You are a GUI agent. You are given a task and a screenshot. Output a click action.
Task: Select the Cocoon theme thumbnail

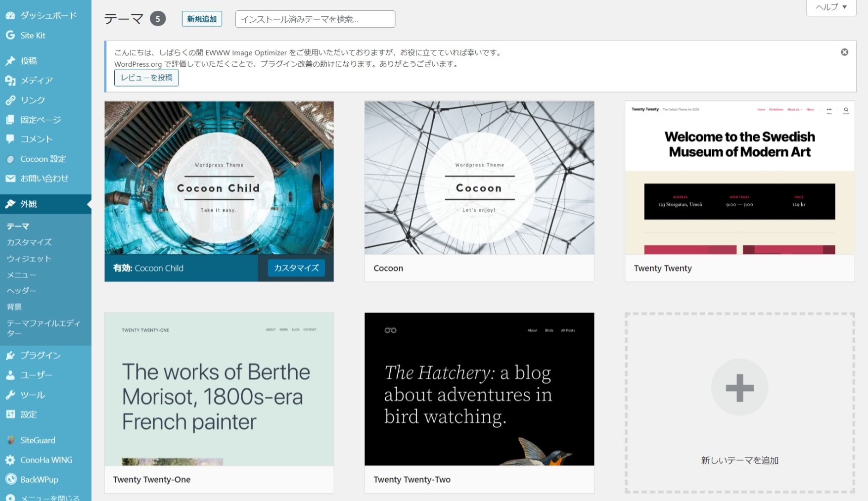[479, 178]
